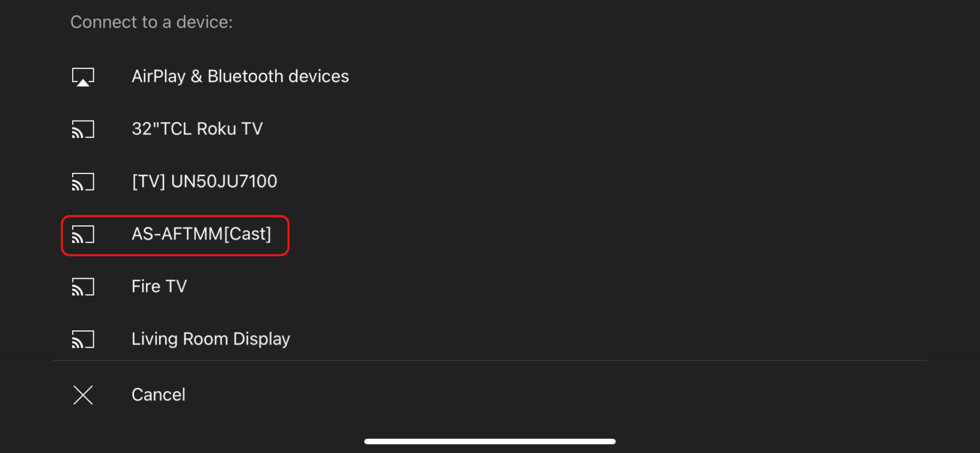This screenshot has height=453, width=980.
Task: Dismiss the dialog with Cancel
Action: point(158,394)
